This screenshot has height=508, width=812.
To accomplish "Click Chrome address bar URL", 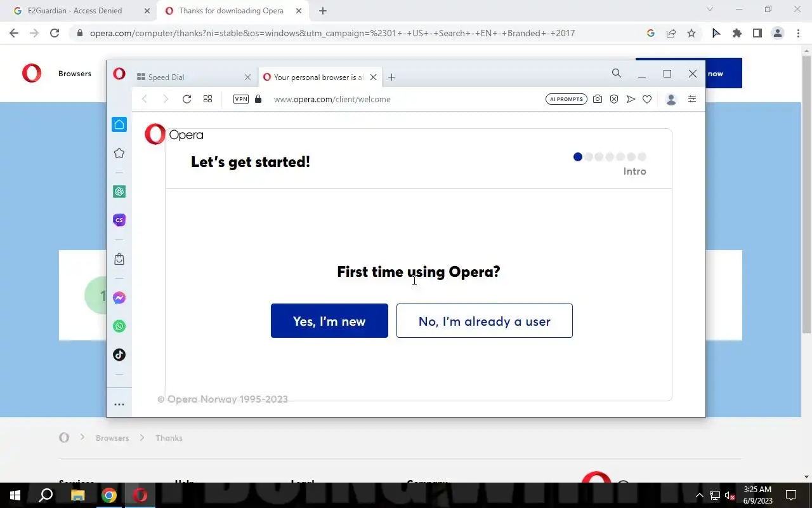I will (332, 33).
